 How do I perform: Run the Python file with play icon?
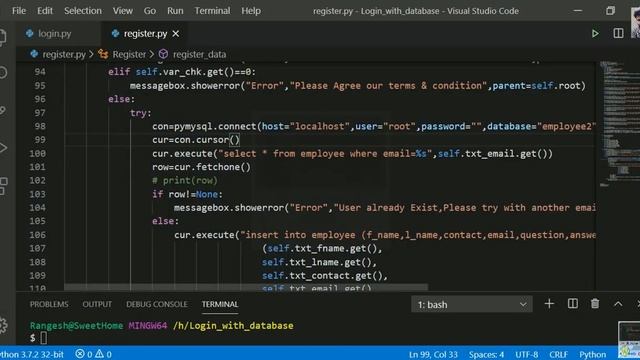595,33
